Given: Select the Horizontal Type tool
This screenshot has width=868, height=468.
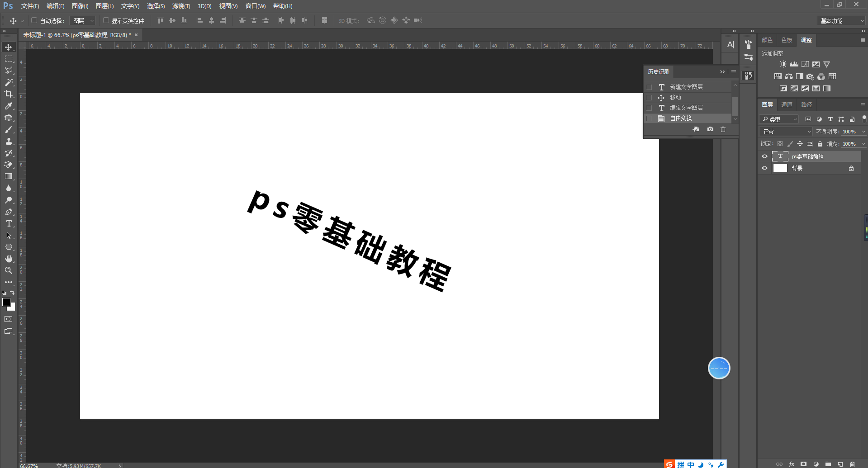Looking at the screenshot, I should [8, 223].
